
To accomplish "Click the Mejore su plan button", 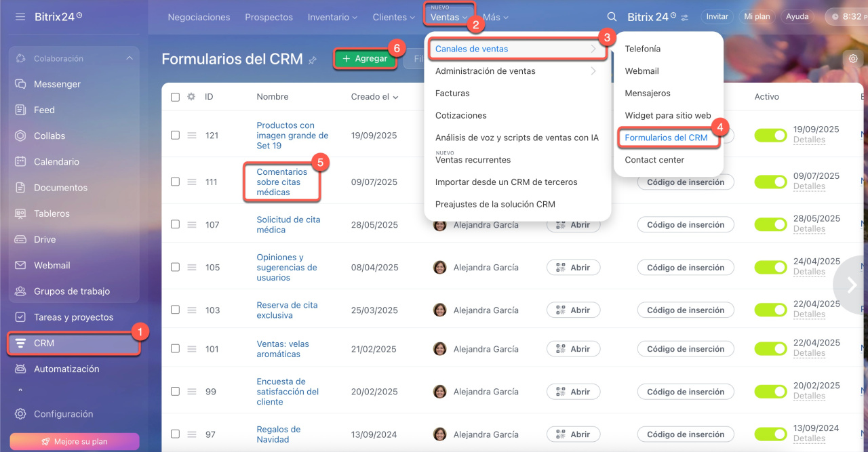I will pyautogui.click(x=75, y=441).
